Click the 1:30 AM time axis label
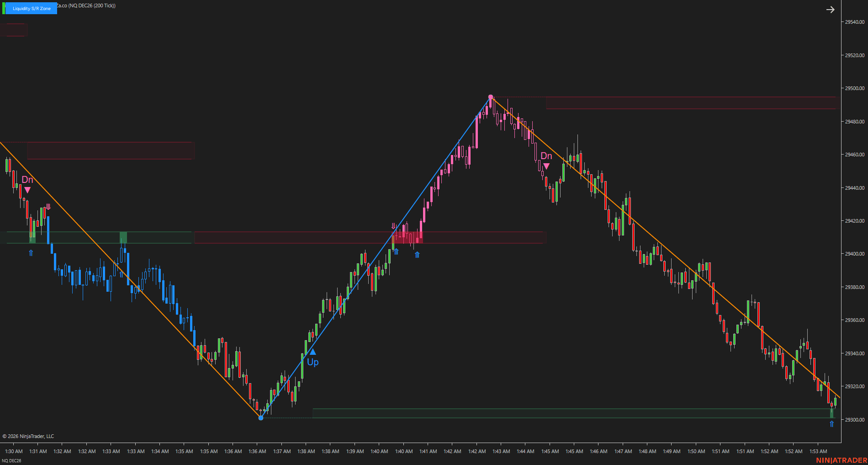Viewport: 868px width, 465px height. 14,451
